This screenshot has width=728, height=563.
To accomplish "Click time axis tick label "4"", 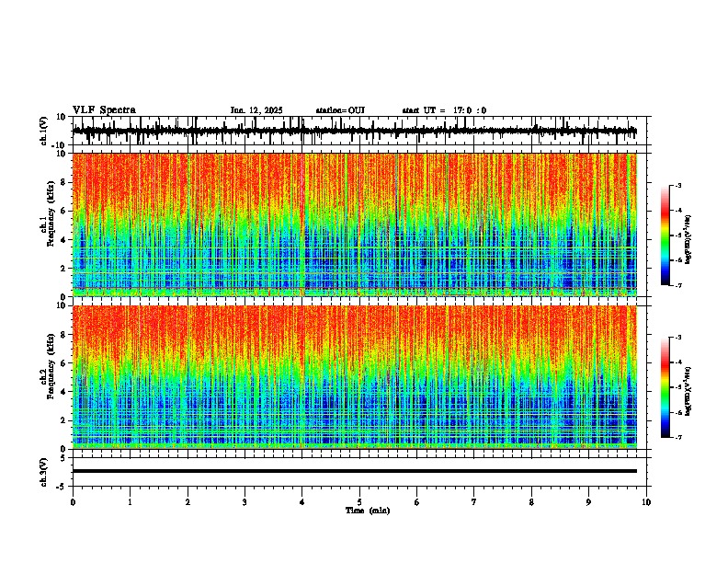I will [302, 502].
